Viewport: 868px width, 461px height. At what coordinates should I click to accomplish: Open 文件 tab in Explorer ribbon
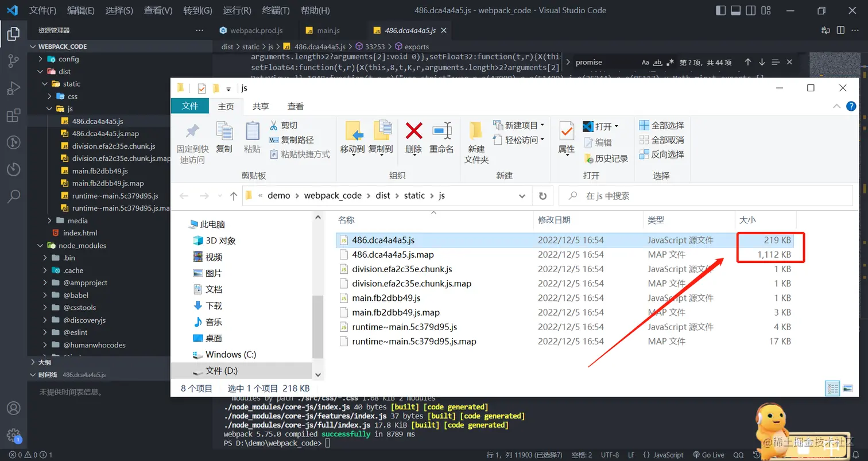point(190,106)
